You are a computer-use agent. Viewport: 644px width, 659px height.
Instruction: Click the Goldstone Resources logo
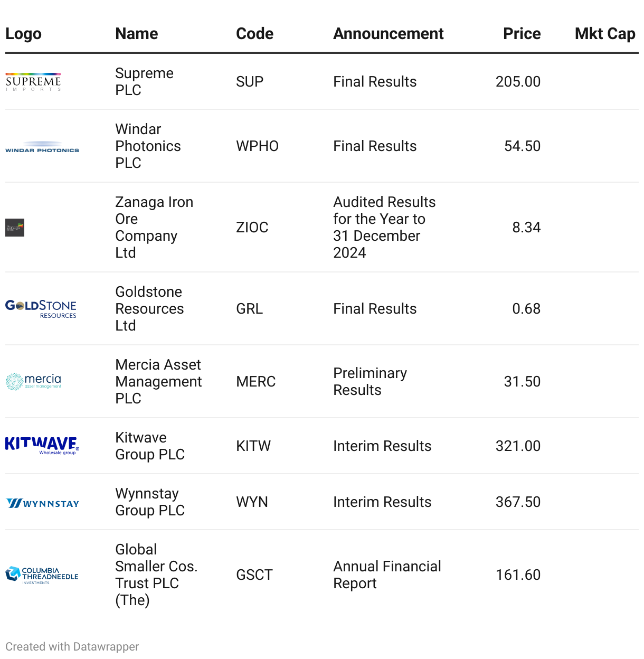(x=41, y=309)
